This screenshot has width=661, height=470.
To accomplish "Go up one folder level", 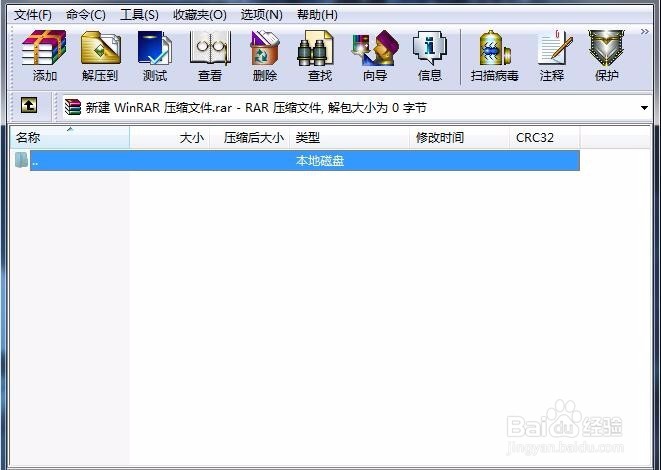I will coord(29,106).
